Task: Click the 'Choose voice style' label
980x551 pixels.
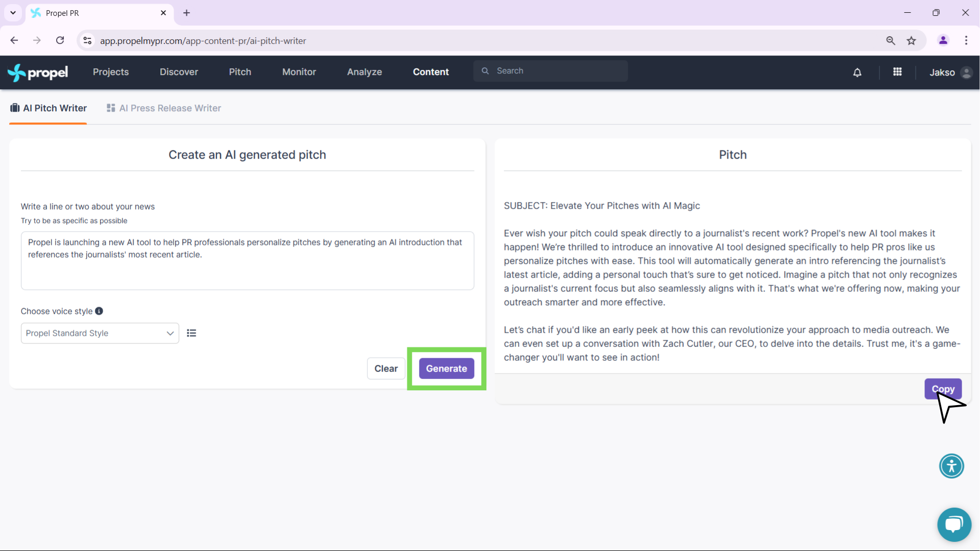Action: pyautogui.click(x=57, y=311)
